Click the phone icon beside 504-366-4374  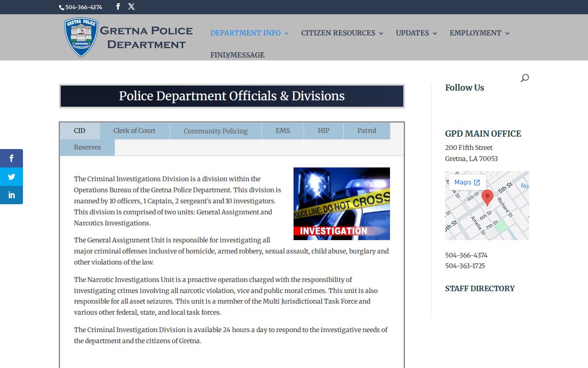point(62,7)
